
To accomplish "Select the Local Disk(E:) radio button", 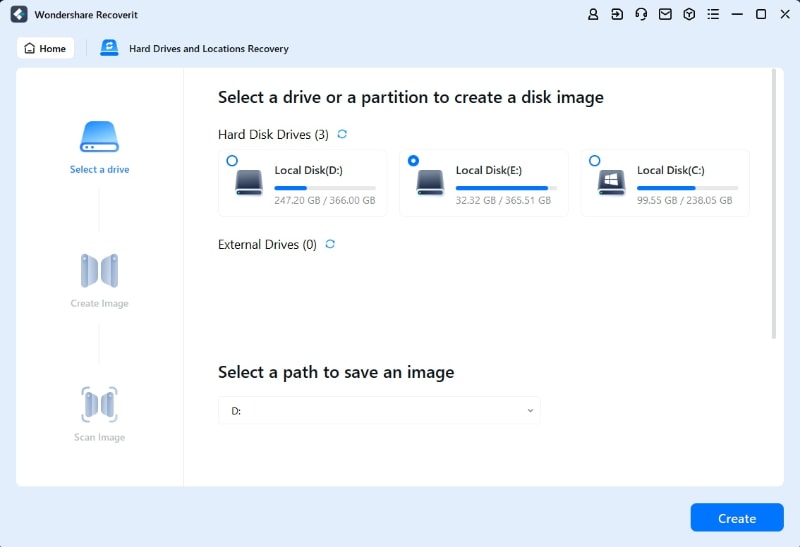I will (x=413, y=161).
